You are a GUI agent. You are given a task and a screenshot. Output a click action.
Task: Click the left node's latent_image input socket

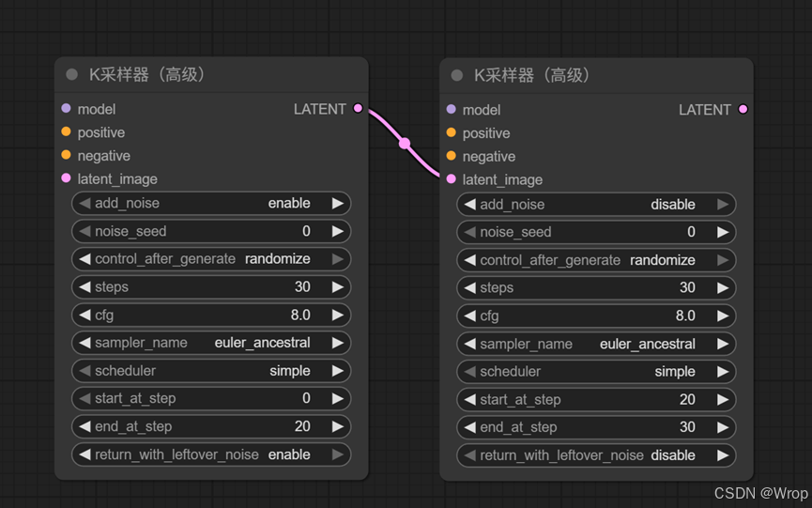(x=66, y=178)
